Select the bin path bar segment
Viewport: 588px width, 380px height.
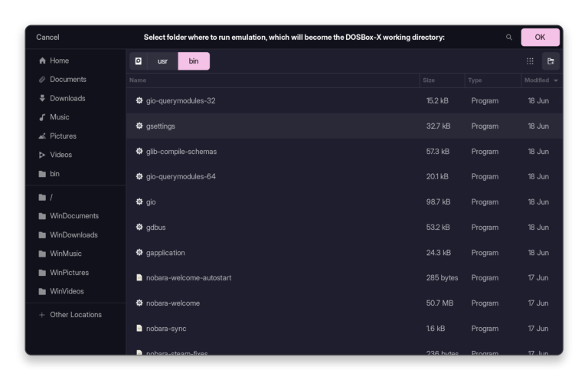pos(194,61)
